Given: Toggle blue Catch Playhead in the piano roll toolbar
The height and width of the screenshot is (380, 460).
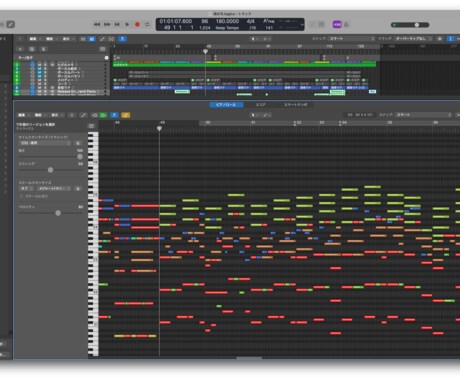Looking at the screenshot, I should click(x=114, y=115).
